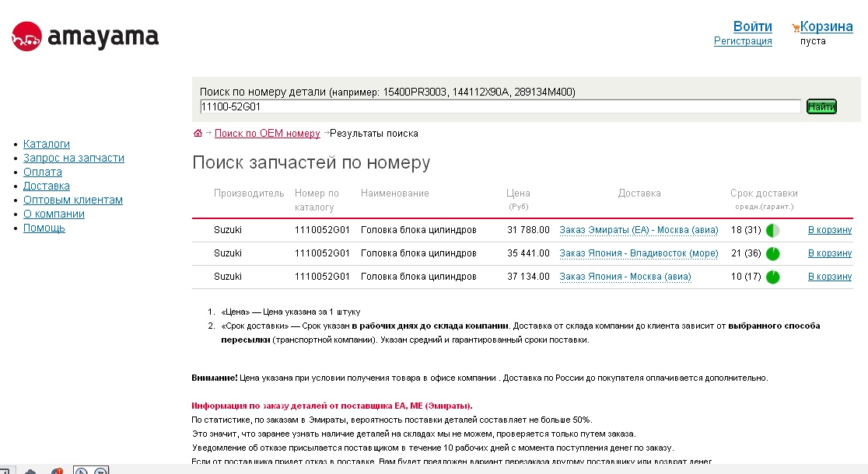Go to Каталоги in sidebar menu

[47, 144]
